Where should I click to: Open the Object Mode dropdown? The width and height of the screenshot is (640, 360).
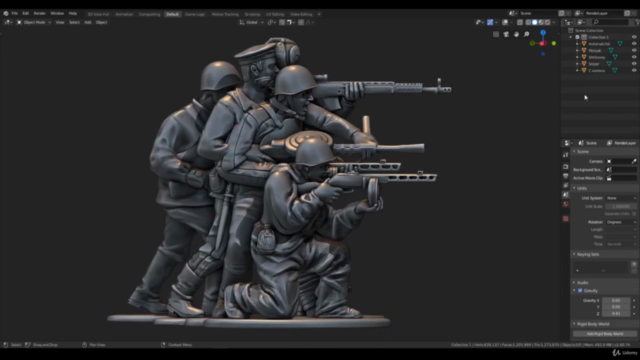(x=34, y=22)
